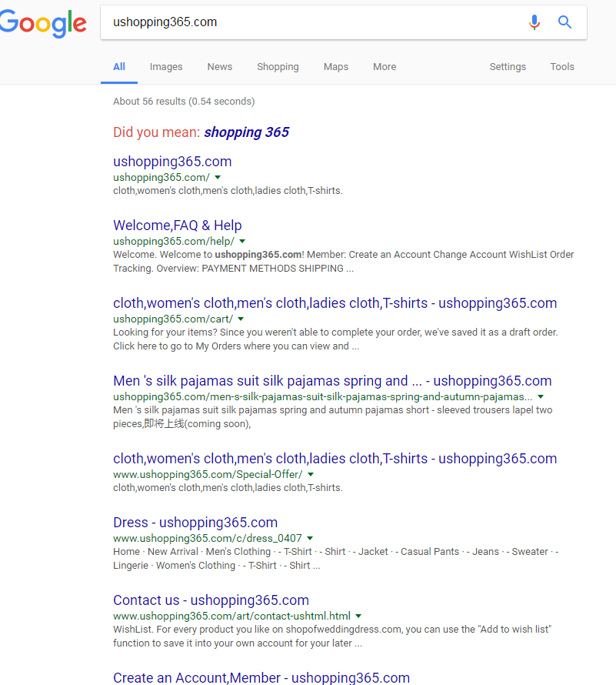Screen dimensions: 616x685
Task: Start voice search with the microphone icon
Action: click(534, 22)
